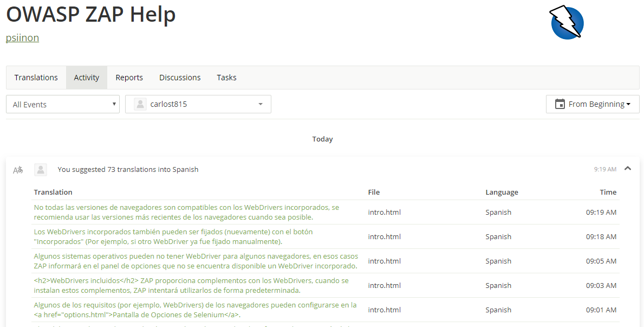The image size is (644, 327).
Task: Click the OWASP ZAP lightning bolt logo
Action: coord(567,22)
